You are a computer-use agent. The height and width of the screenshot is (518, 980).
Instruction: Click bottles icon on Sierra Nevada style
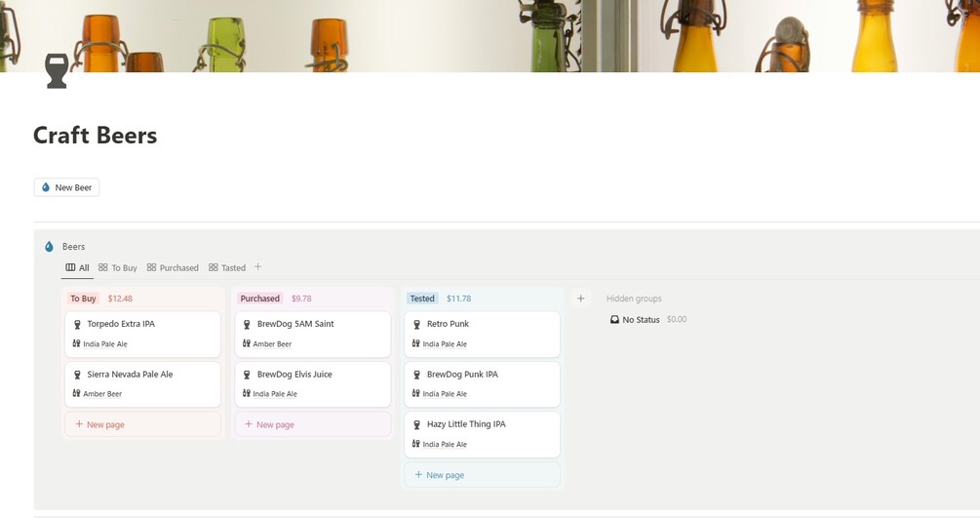point(76,393)
